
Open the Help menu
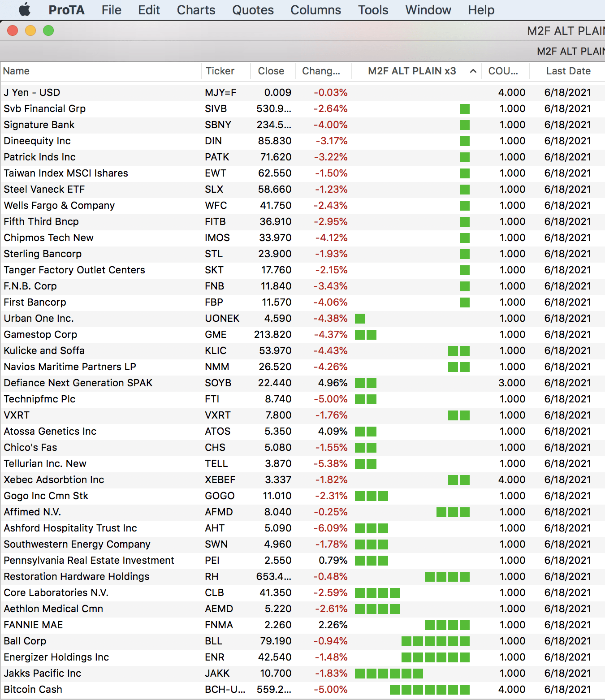pyautogui.click(x=481, y=10)
